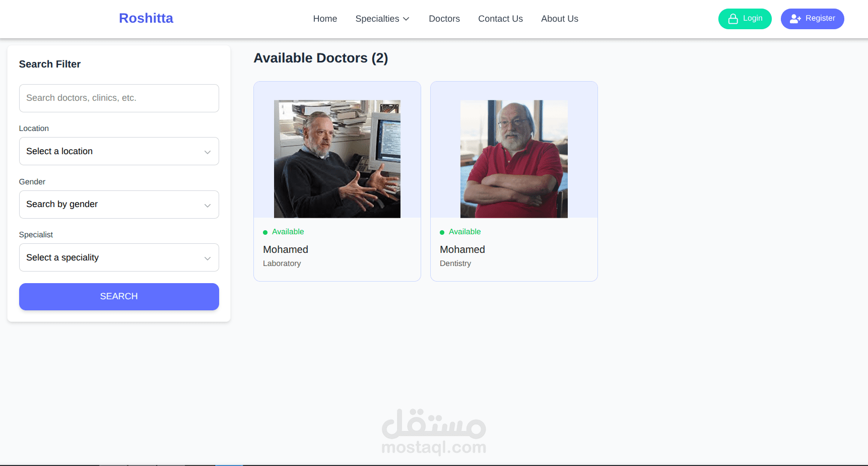Open the Dentistry doctor's photo
This screenshot has width=868, height=466.
coord(514,159)
